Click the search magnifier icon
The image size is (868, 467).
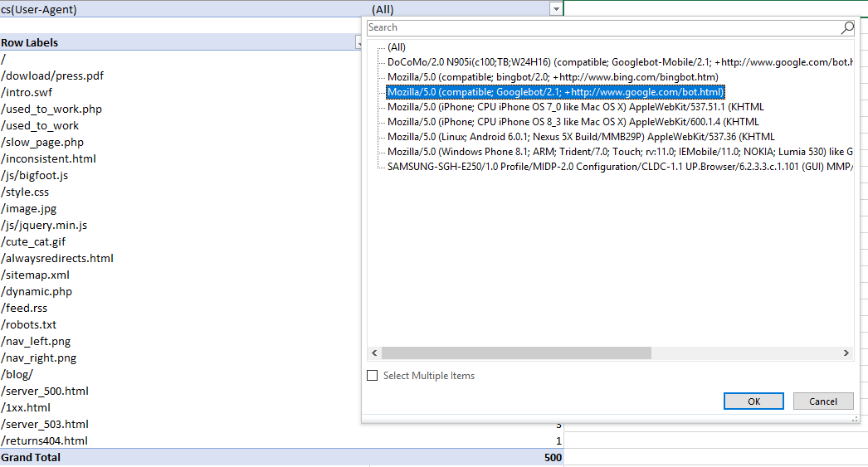point(846,27)
